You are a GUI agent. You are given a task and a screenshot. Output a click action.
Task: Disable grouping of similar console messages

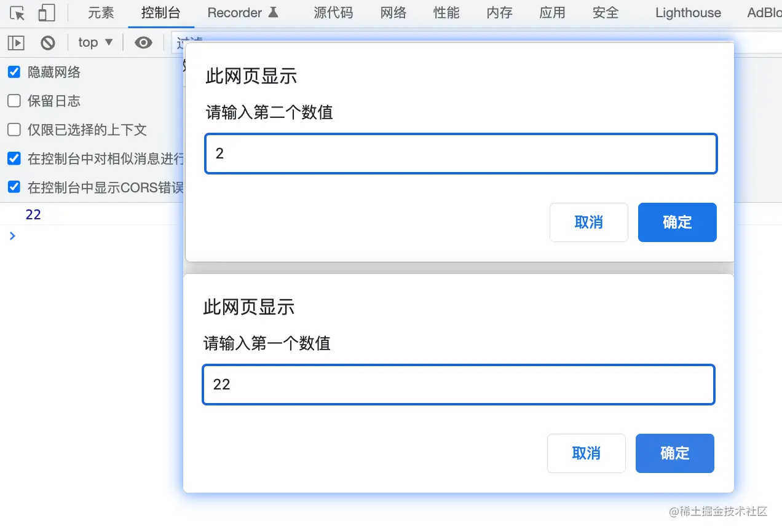pos(14,158)
